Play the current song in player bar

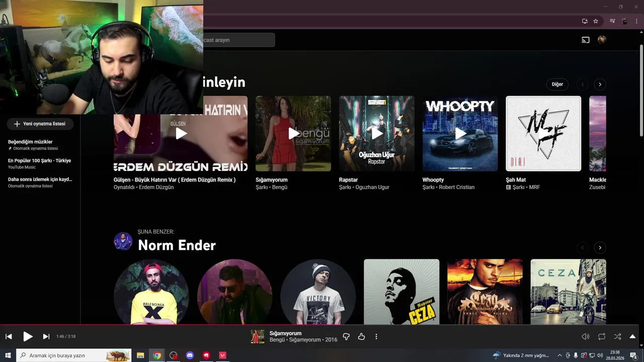28,336
